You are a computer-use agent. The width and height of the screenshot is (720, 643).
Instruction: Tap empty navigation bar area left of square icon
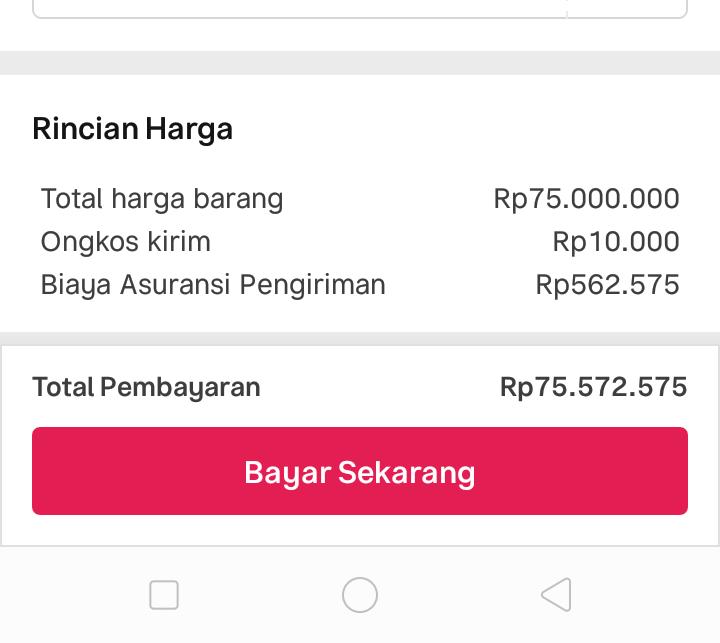(x=60, y=595)
